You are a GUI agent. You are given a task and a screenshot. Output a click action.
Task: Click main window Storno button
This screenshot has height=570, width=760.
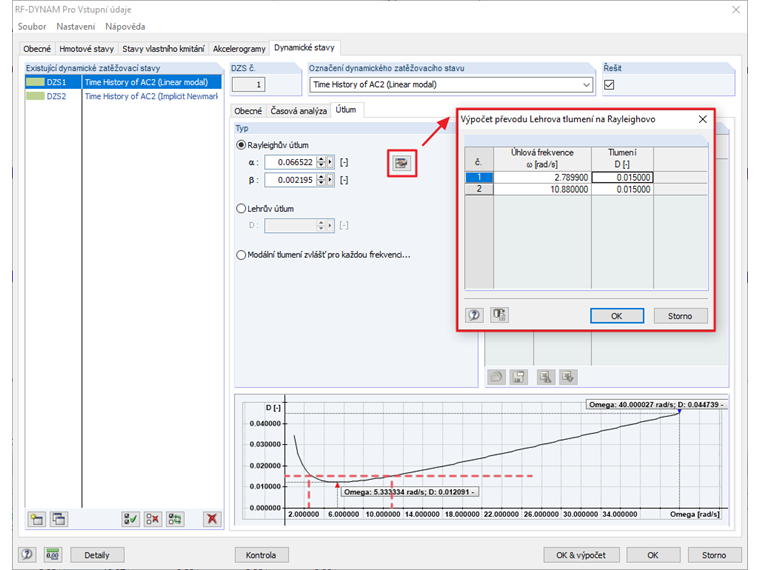point(714,555)
